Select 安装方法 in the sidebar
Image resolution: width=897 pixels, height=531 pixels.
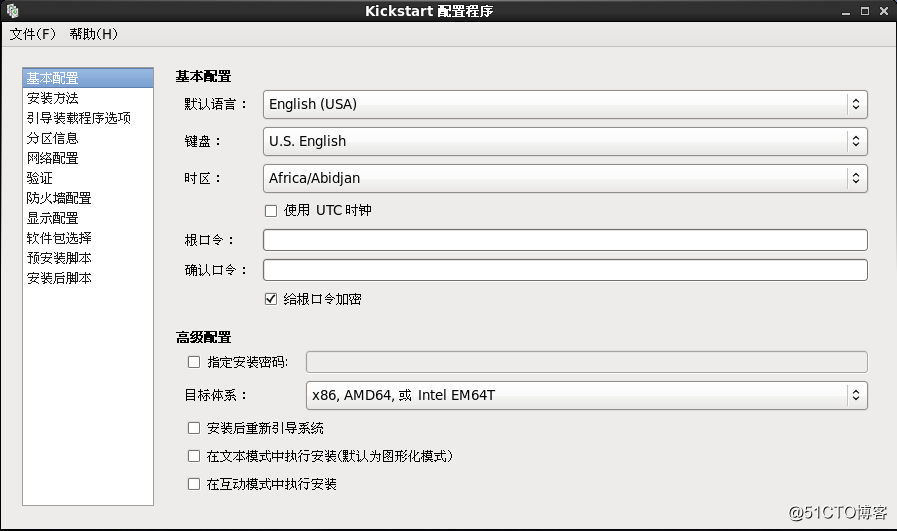(x=88, y=98)
